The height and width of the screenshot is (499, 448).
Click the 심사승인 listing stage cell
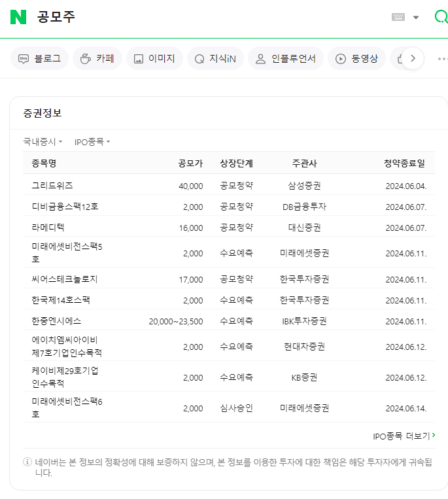coord(236,407)
